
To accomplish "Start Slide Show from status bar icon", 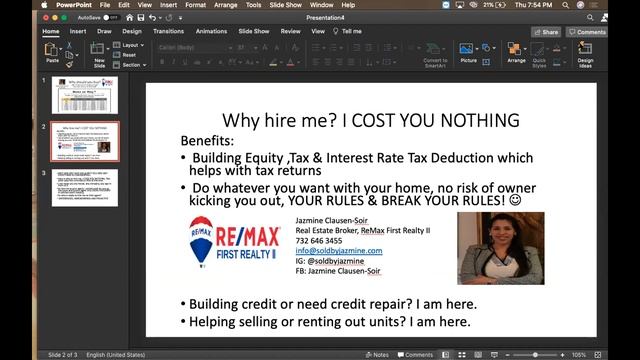I will (x=494, y=355).
